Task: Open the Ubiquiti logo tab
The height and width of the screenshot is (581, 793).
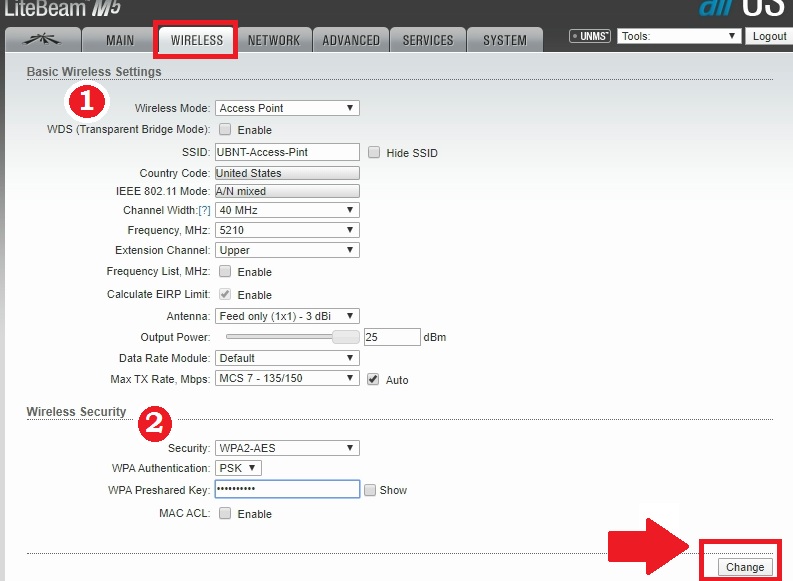Action: [42, 39]
